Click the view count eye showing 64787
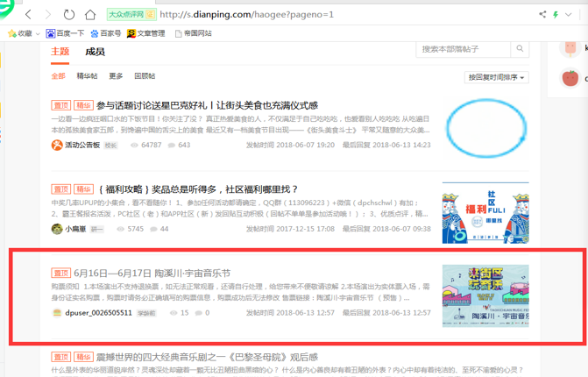 point(134,146)
